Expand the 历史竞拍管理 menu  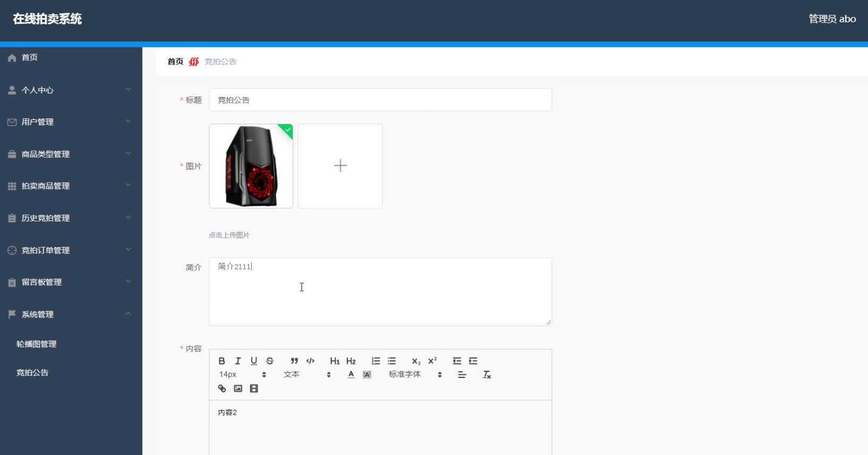71,218
